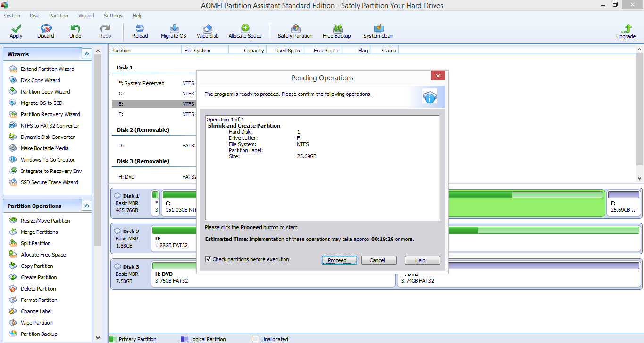Open the Free Backup toolbar tool

click(x=337, y=32)
